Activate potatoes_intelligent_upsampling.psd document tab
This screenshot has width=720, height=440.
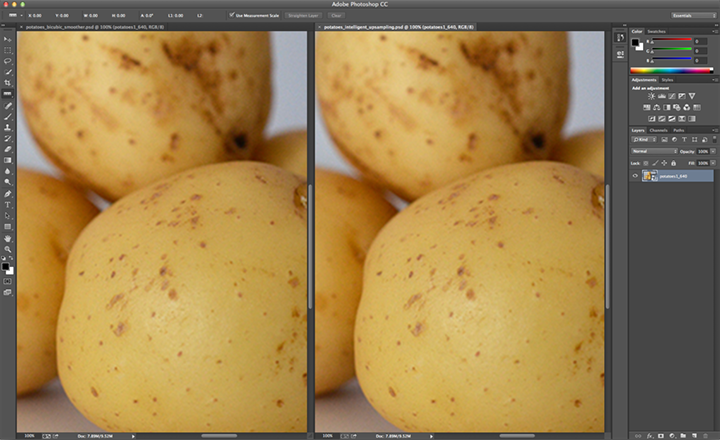point(399,27)
